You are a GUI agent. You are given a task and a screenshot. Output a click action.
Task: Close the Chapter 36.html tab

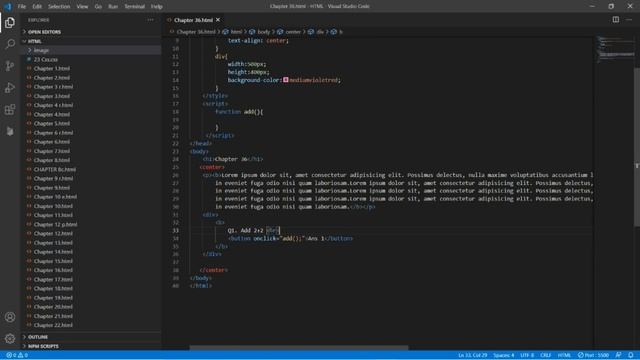tap(218, 20)
